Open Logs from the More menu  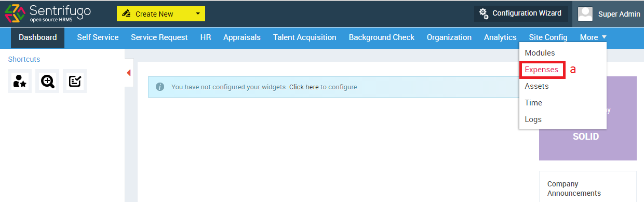click(x=533, y=119)
